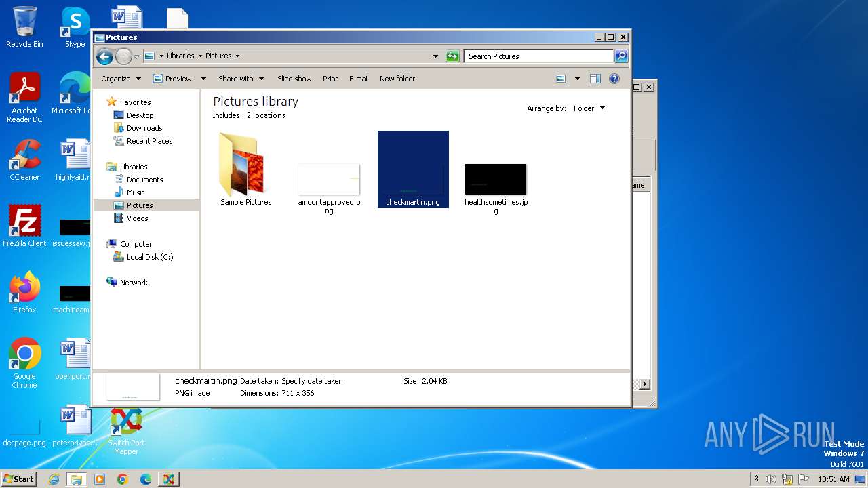
Task: Open the Music library
Action: pos(136,192)
